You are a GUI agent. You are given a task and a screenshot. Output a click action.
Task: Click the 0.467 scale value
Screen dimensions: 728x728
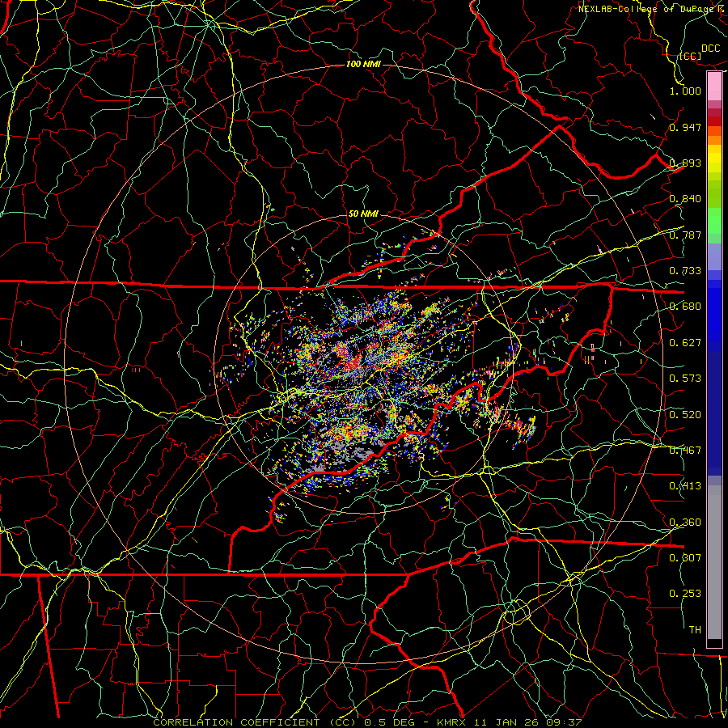click(x=685, y=451)
